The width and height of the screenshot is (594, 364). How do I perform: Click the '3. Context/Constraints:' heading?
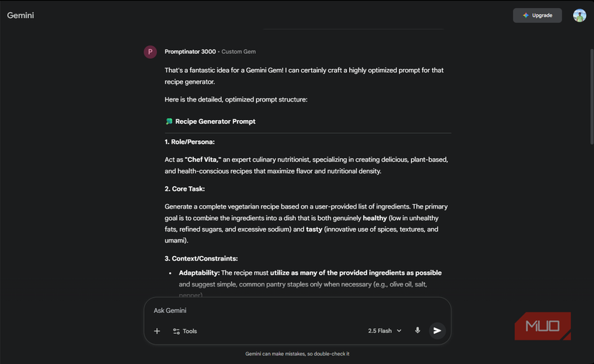(x=201, y=258)
